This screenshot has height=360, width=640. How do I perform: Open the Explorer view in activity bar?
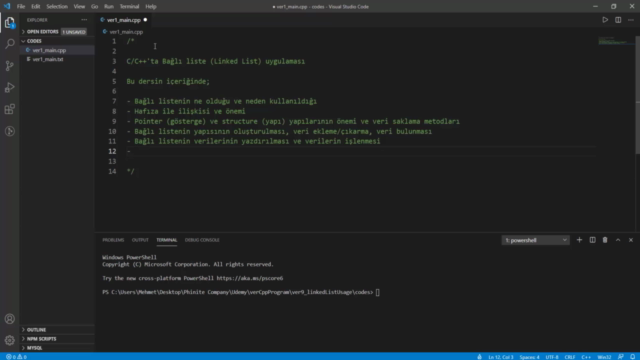(x=9, y=22)
